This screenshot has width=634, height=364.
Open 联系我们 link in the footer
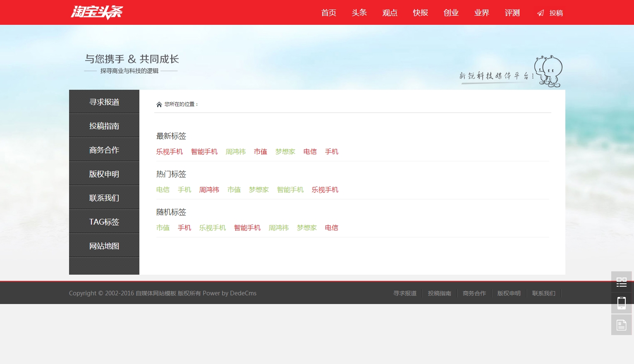tap(543, 293)
